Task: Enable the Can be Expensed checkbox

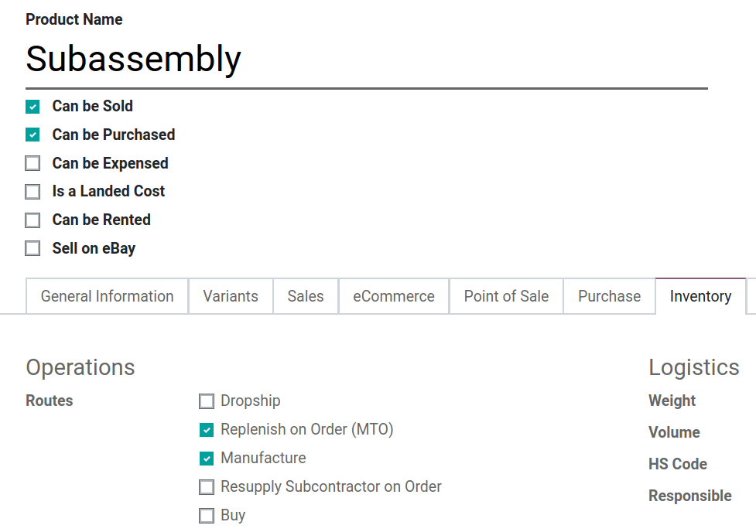Action: 32,164
